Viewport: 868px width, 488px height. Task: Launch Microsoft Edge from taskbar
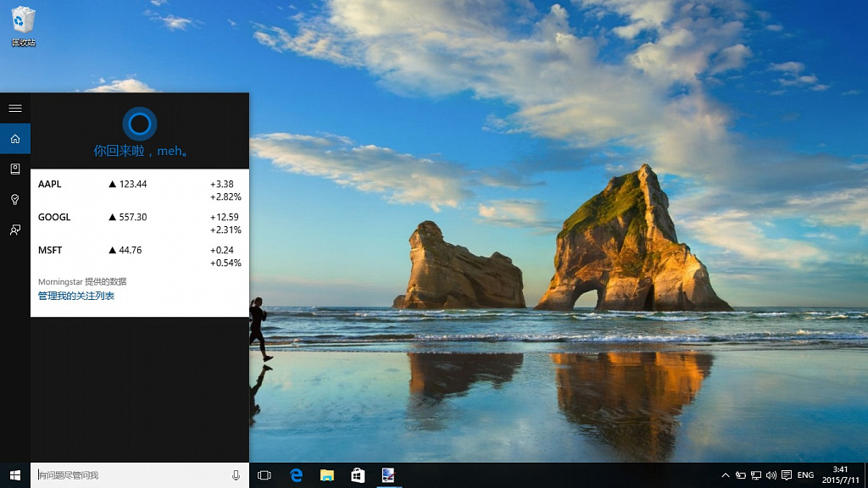[x=296, y=475]
